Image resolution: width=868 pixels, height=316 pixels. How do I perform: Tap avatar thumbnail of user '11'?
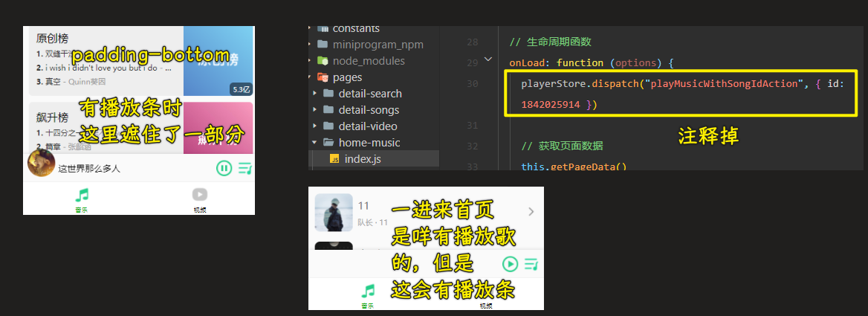point(333,212)
